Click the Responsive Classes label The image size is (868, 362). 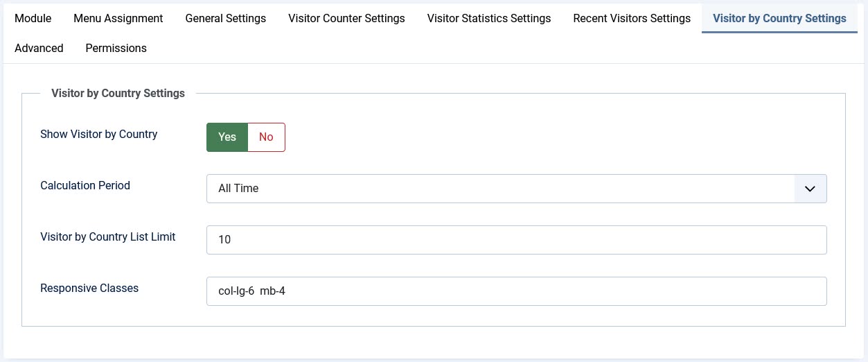(x=89, y=288)
